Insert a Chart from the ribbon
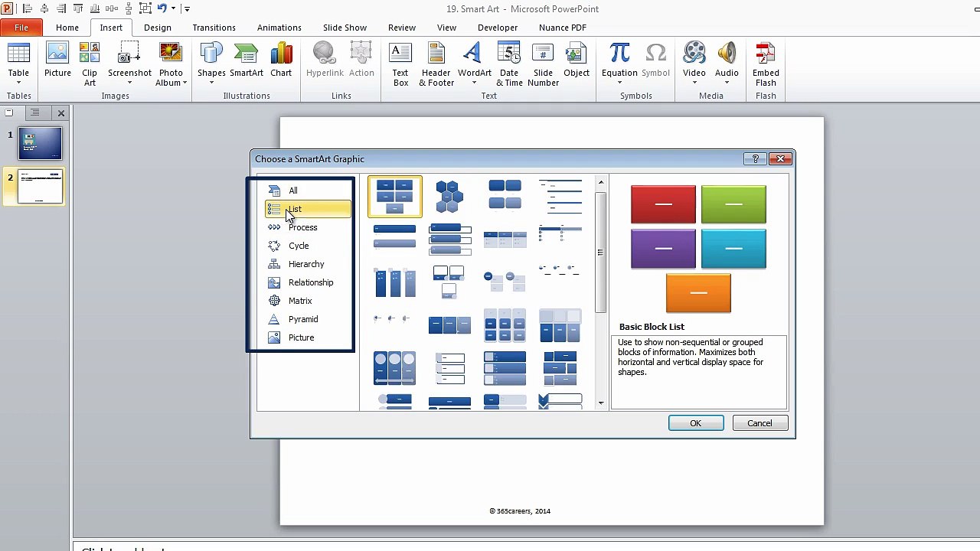This screenshot has width=980, height=551. tap(281, 55)
